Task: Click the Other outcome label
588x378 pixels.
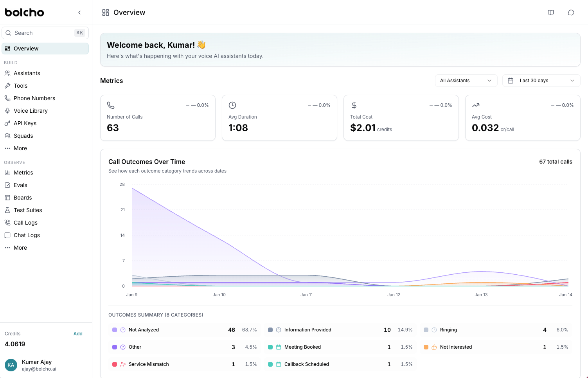Action: 135,347
